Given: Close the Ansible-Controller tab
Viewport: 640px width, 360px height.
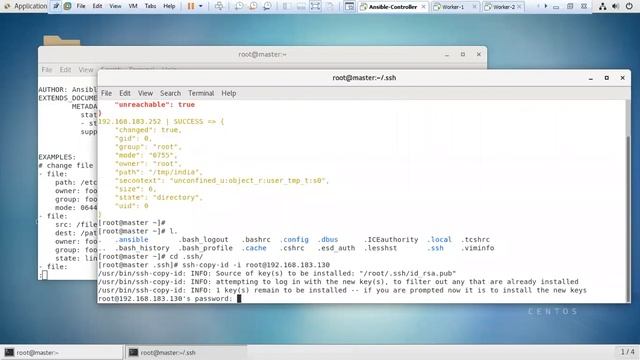Looking at the screenshot, I should point(423,7).
